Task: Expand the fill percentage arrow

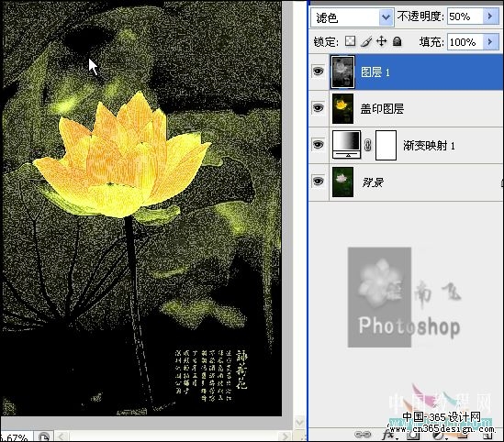Action: [491, 42]
